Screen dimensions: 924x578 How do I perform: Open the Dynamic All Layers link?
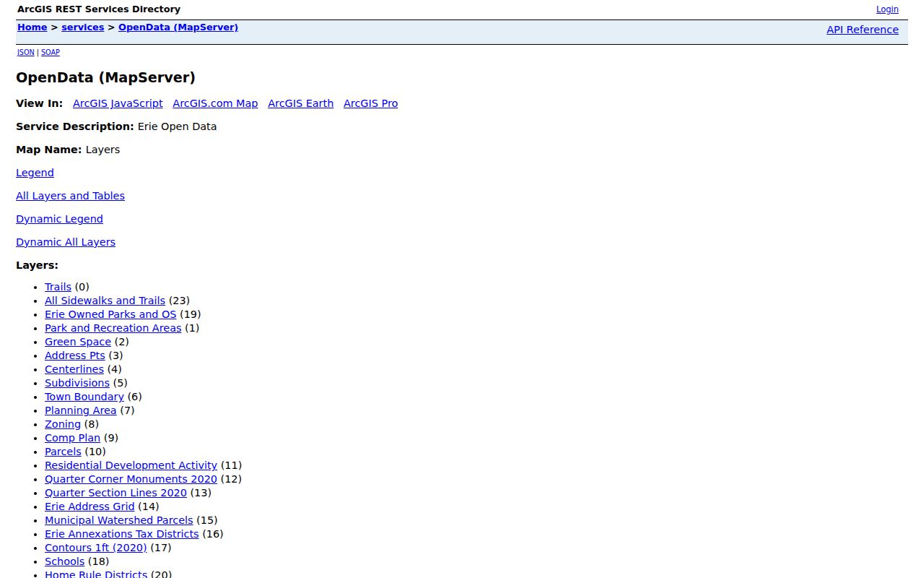click(x=66, y=242)
